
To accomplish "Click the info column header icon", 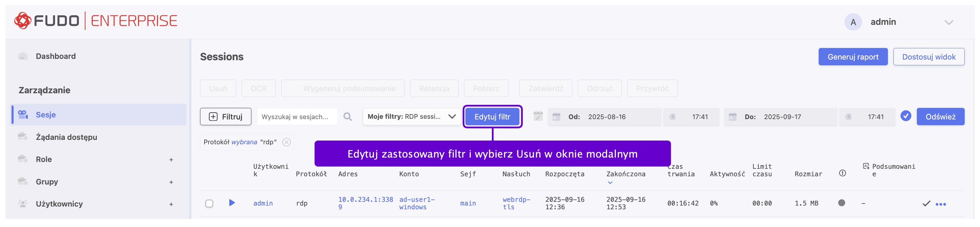I will coord(842,173).
